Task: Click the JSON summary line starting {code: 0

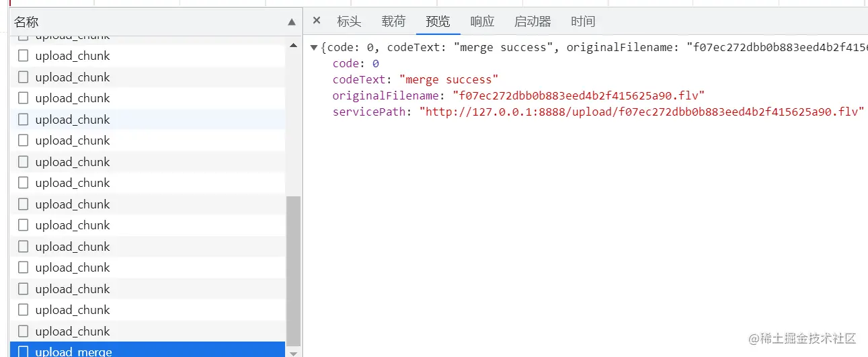Action: pyautogui.click(x=594, y=48)
